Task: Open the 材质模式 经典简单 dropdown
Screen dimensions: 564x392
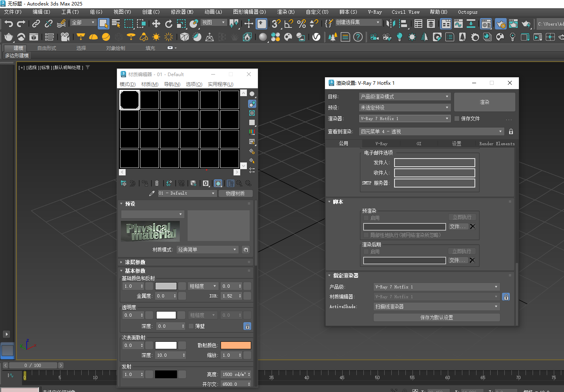Action: coord(207,250)
